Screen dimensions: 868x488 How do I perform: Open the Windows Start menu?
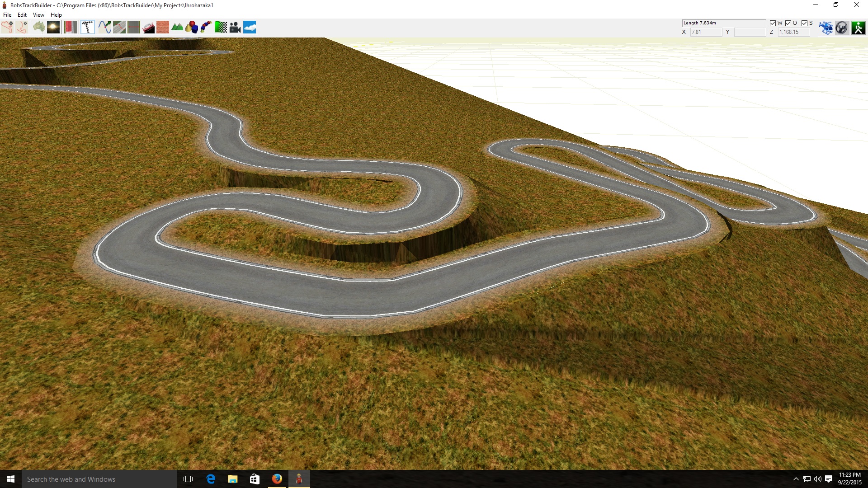coord(11,479)
